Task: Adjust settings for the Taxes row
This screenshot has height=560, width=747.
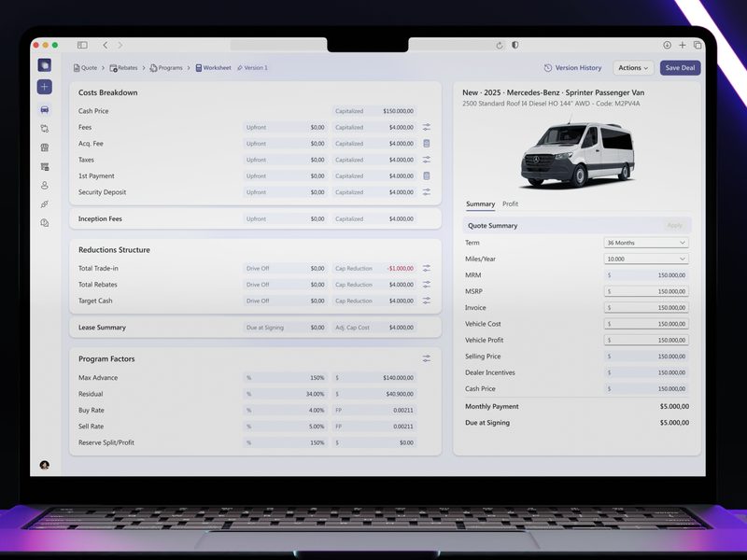Action: [x=427, y=160]
